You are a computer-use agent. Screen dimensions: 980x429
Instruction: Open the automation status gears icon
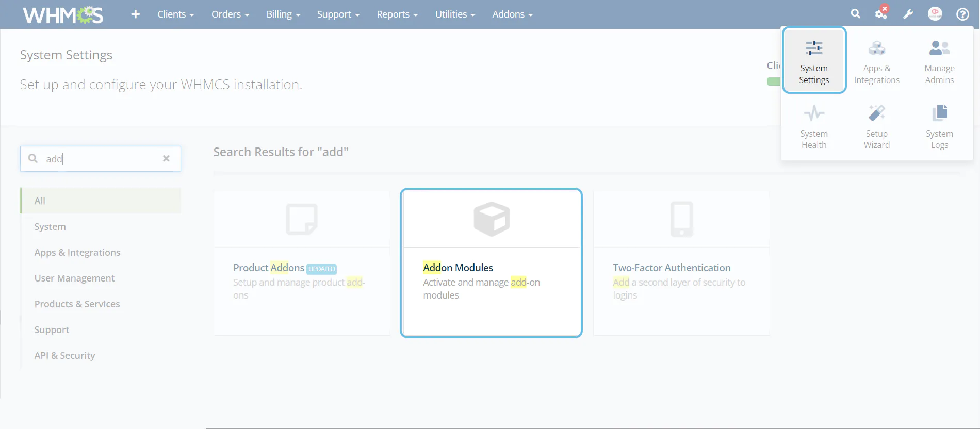pyautogui.click(x=881, y=14)
